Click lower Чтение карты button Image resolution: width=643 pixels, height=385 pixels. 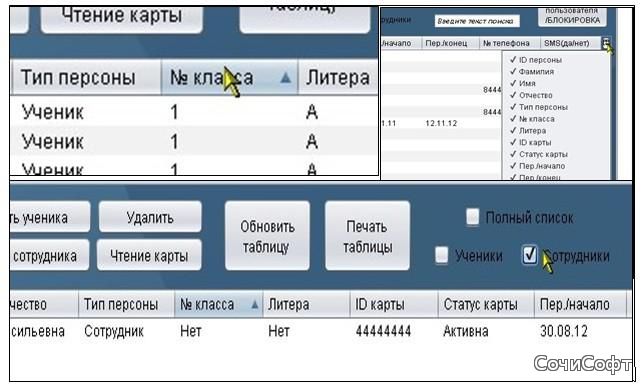tap(149, 255)
